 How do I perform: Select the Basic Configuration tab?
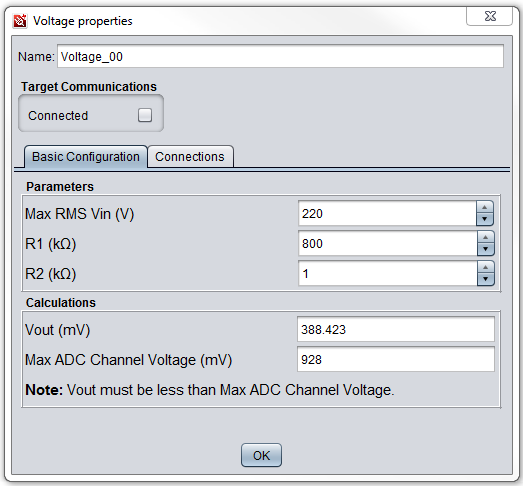click(x=86, y=156)
